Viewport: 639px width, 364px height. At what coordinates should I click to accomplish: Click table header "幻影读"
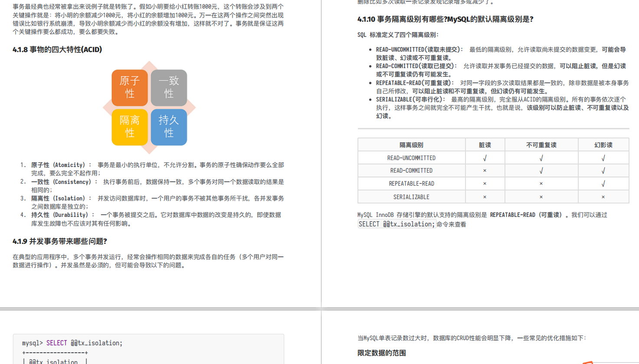pyautogui.click(x=603, y=145)
